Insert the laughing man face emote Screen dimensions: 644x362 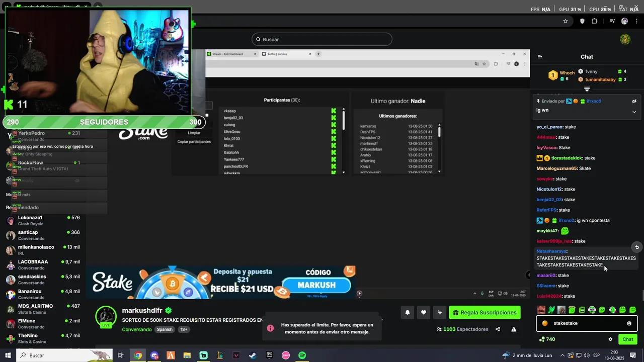[541, 310]
